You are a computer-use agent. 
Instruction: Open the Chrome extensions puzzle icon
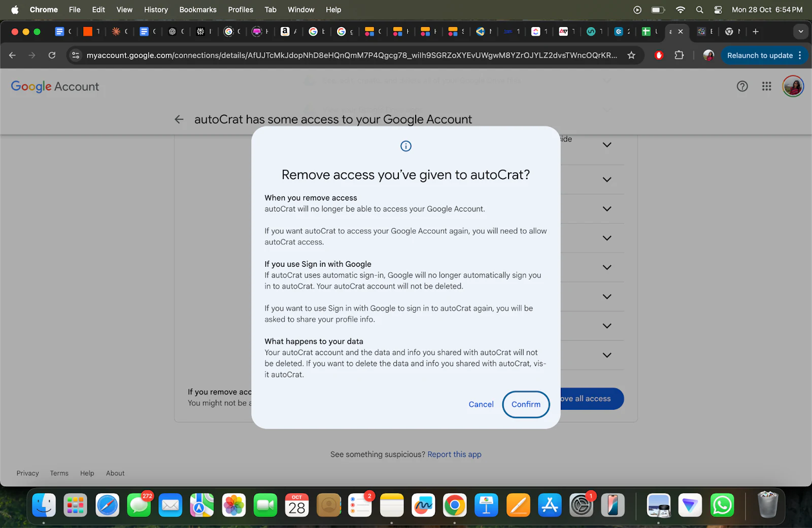(679, 55)
